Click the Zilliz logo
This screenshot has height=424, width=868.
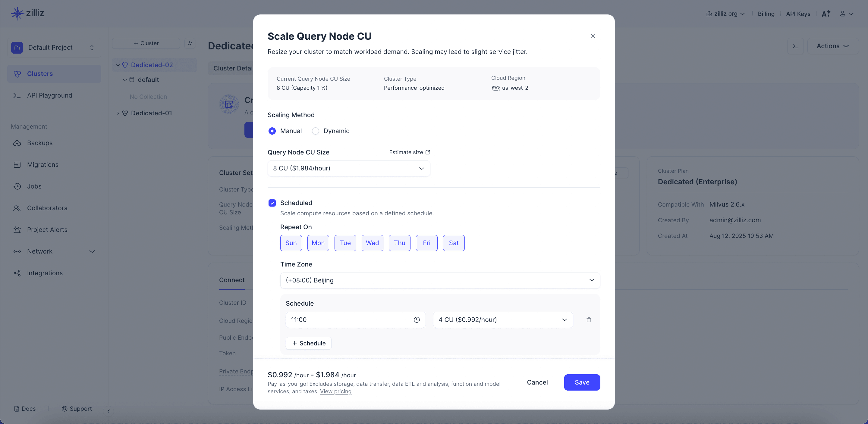[27, 13]
